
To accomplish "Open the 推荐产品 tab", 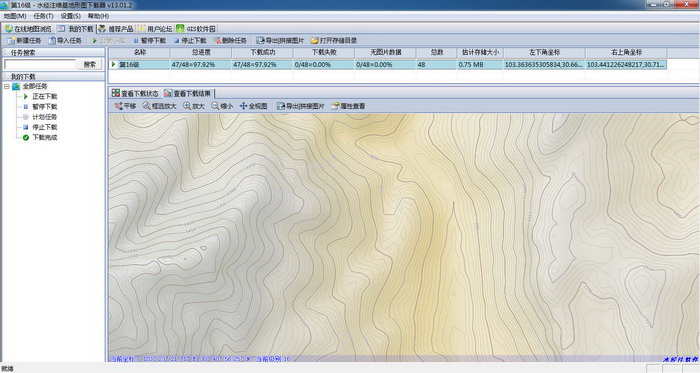I will click(x=116, y=29).
